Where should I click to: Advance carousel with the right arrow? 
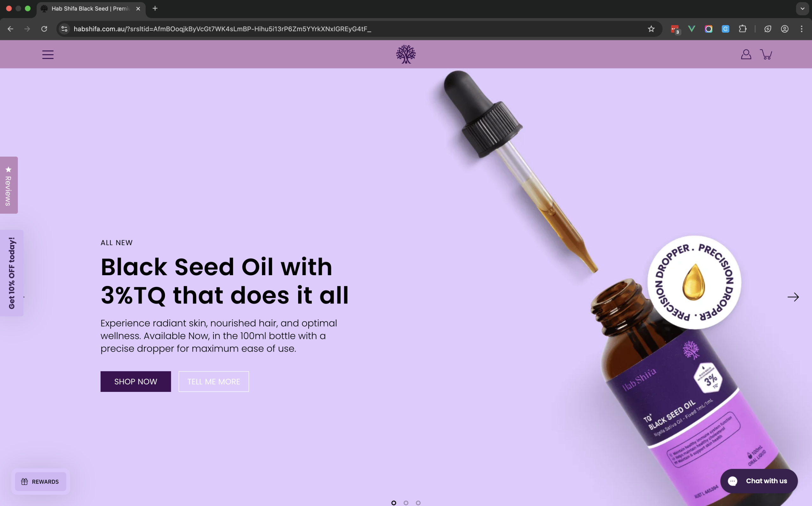click(793, 297)
